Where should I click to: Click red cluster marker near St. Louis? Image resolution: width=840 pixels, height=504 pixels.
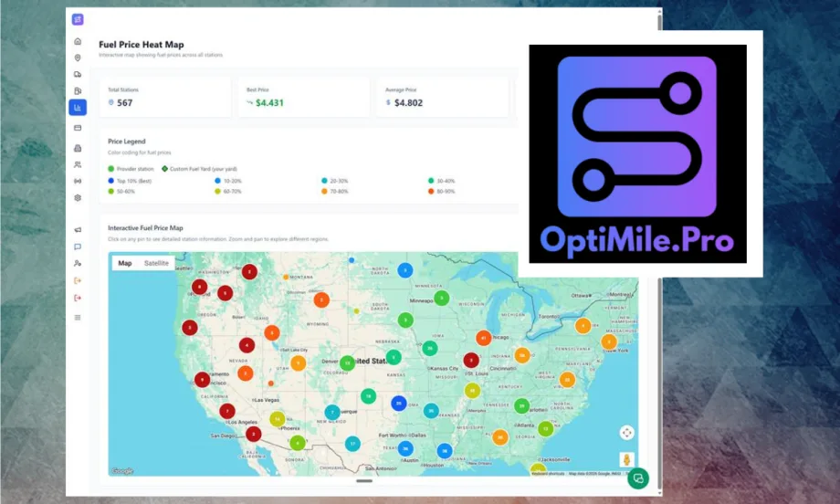[471, 361]
